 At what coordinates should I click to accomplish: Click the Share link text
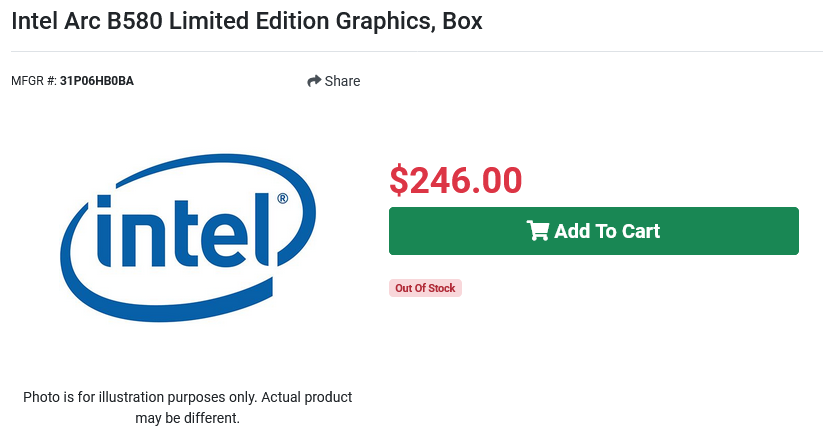click(x=342, y=81)
